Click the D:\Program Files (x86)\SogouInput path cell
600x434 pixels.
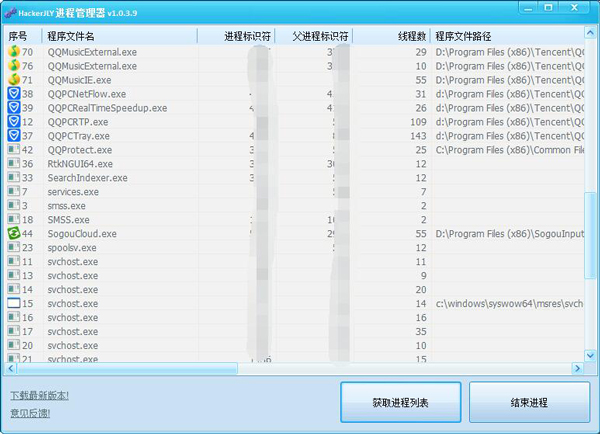pyautogui.click(x=509, y=233)
